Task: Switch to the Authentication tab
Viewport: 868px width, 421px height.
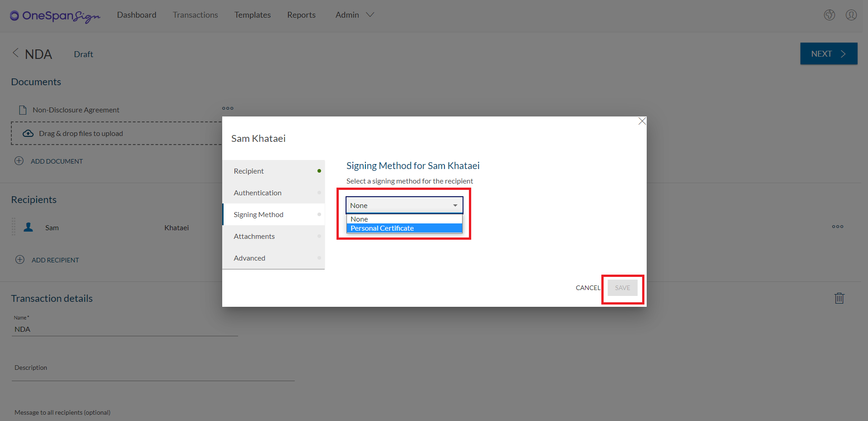Action: (x=273, y=193)
